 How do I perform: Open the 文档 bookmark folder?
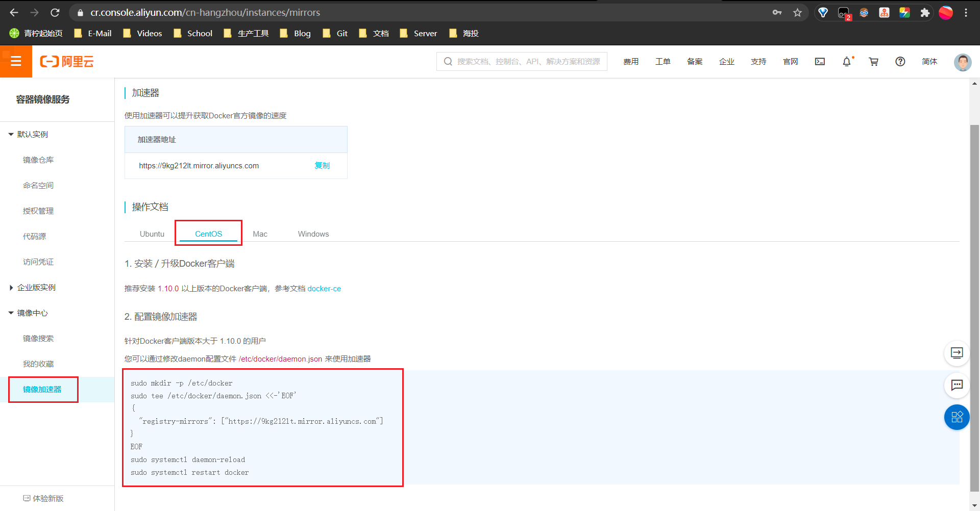(374, 33)
